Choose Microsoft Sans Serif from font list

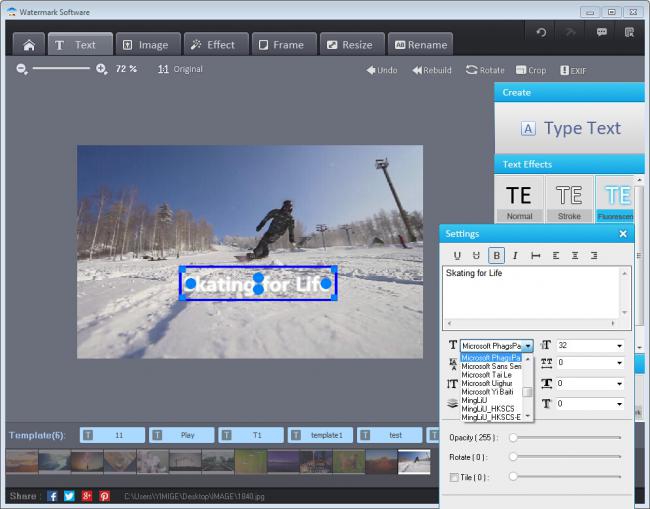(x=491, y=366)
